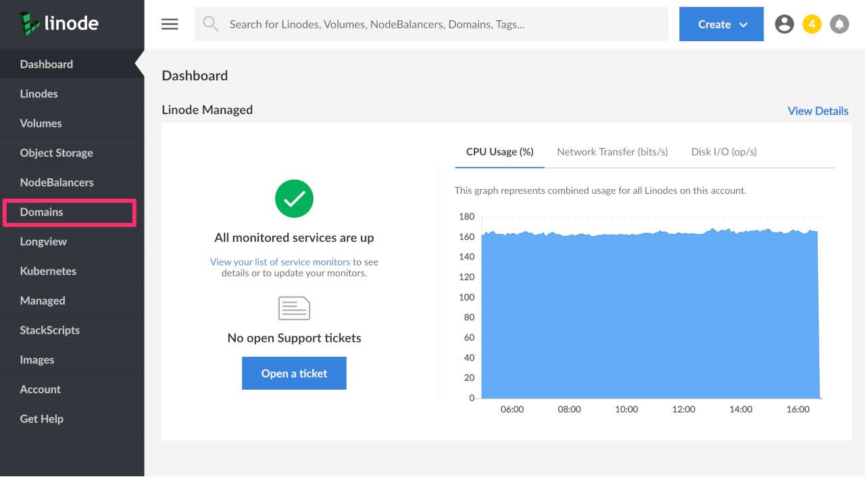This screenshot has height=504, width=865.
Task: Open the yellow notification count badge
Action: [x=812, y=24]
